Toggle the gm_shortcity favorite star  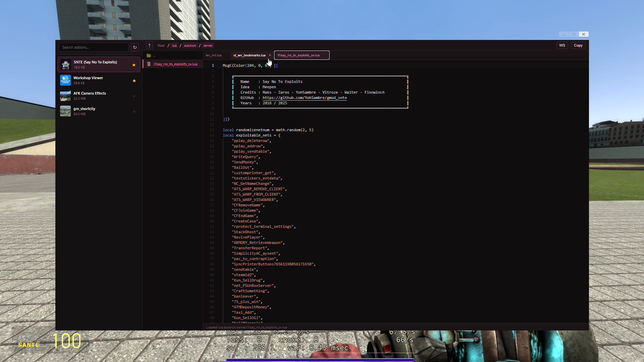[134, 112]
